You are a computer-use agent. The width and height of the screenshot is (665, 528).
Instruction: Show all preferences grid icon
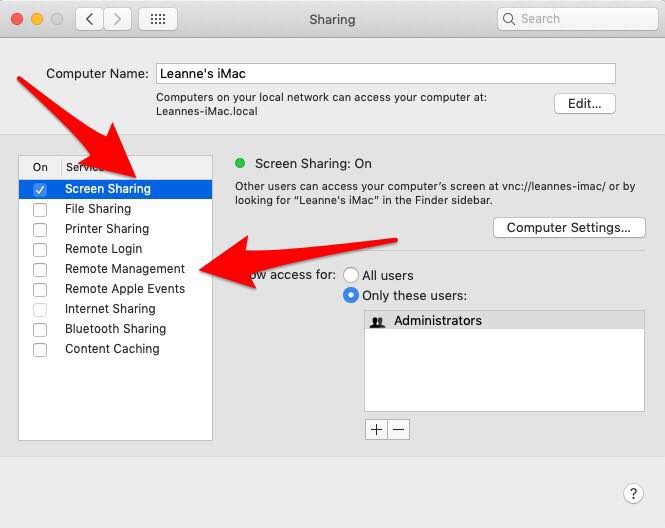158,19
